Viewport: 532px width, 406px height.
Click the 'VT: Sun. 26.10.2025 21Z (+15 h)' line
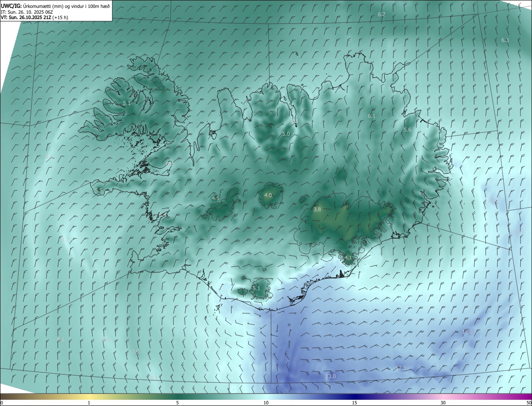point(34,17)
